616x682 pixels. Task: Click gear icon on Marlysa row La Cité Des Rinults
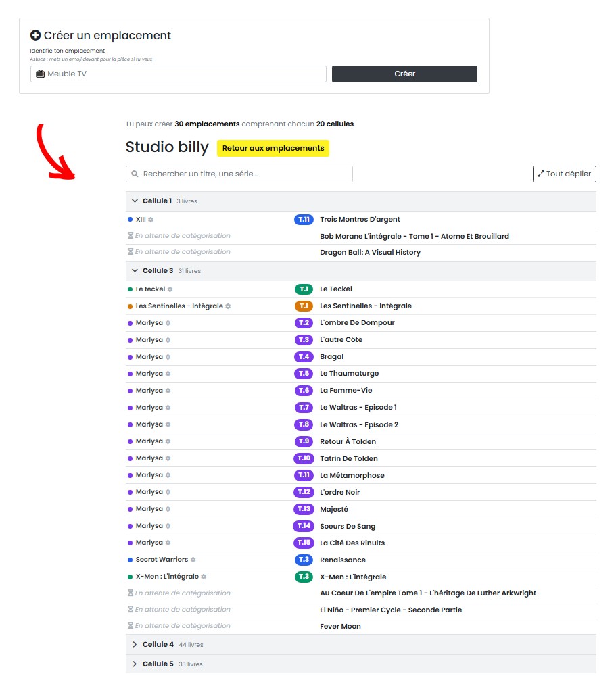[x=168, y=543]
